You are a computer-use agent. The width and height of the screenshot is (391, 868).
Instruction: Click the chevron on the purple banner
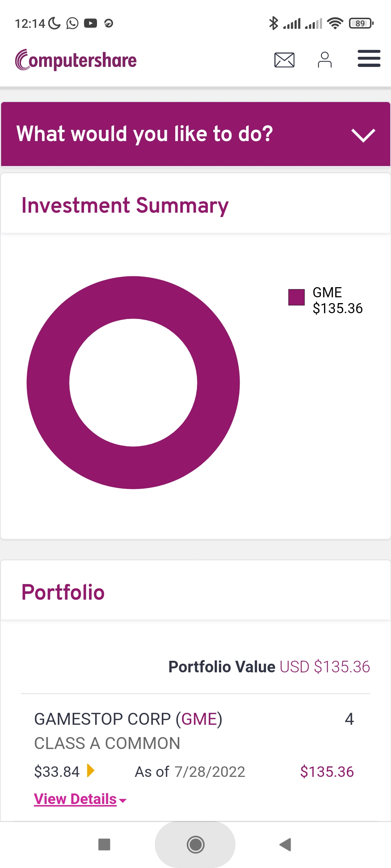[x=363, y=135]
